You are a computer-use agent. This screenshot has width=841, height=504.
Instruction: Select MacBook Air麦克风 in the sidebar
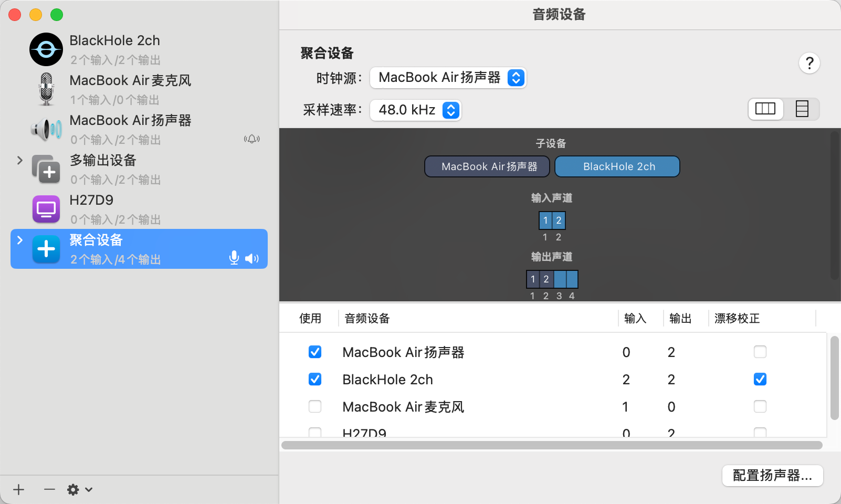(x=139, y=89)
